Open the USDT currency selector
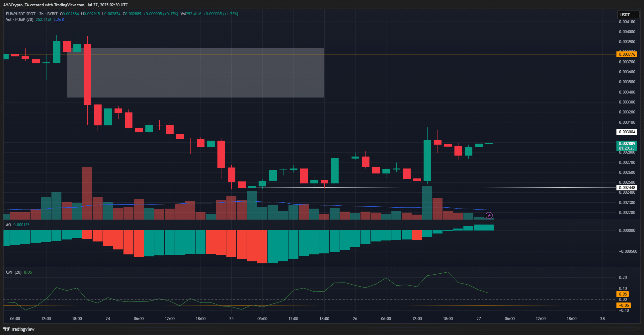 coord(627,15)
